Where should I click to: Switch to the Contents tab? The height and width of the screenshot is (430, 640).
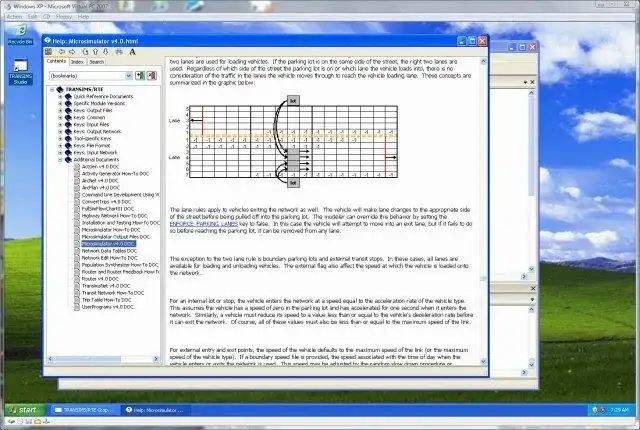(56, 61)
